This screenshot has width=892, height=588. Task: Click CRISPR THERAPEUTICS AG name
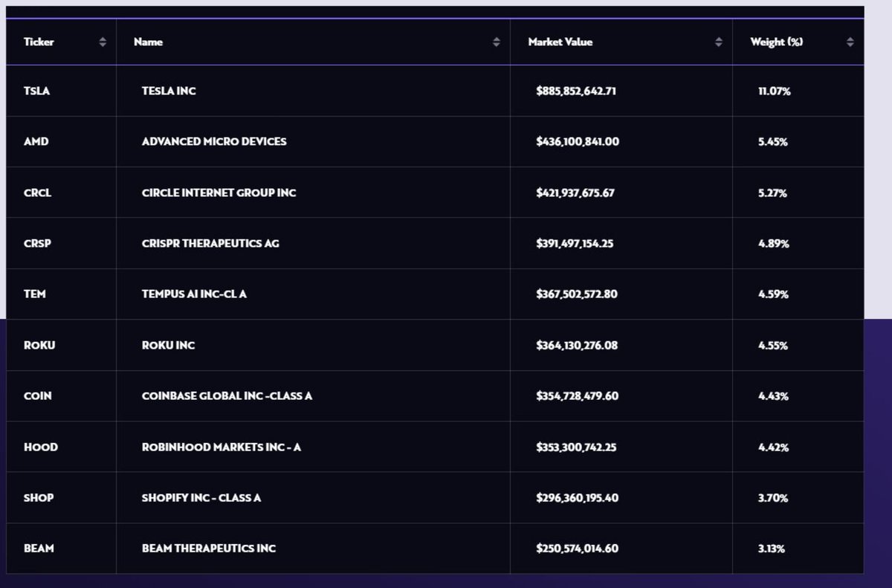coord(210,243)
